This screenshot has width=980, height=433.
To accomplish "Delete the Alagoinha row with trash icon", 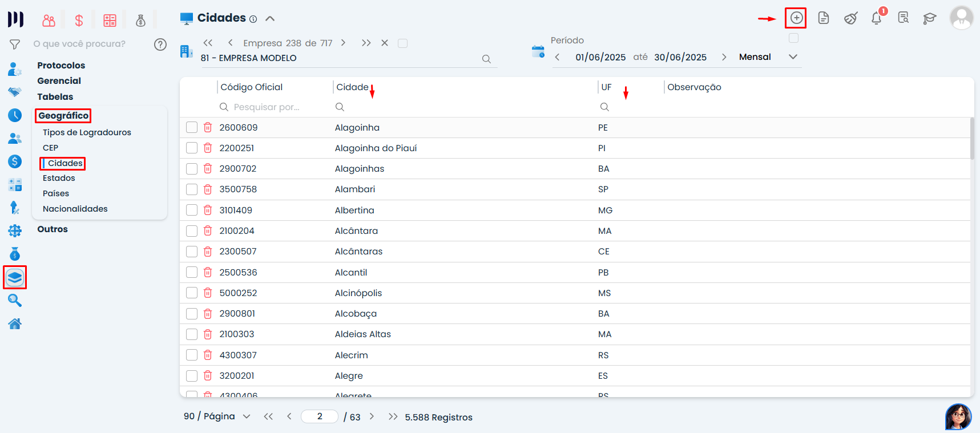I will coord(208,127).
